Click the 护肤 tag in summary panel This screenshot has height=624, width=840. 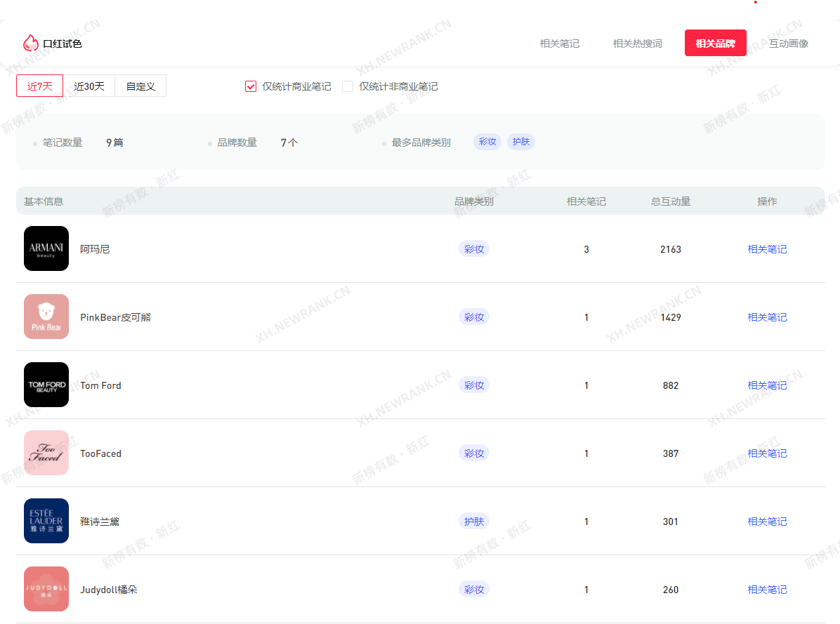click(x=520, y=141)
